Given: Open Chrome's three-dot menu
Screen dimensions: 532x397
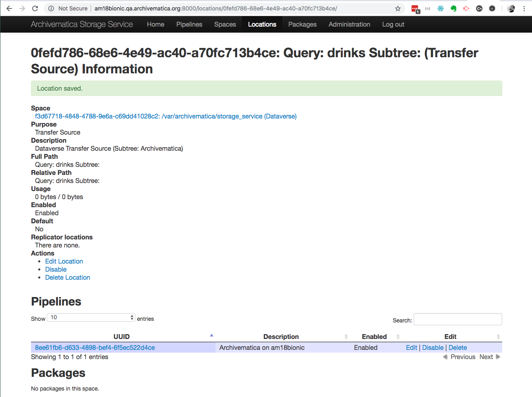Looking at the screenshot, I should [x=524, y=8].
